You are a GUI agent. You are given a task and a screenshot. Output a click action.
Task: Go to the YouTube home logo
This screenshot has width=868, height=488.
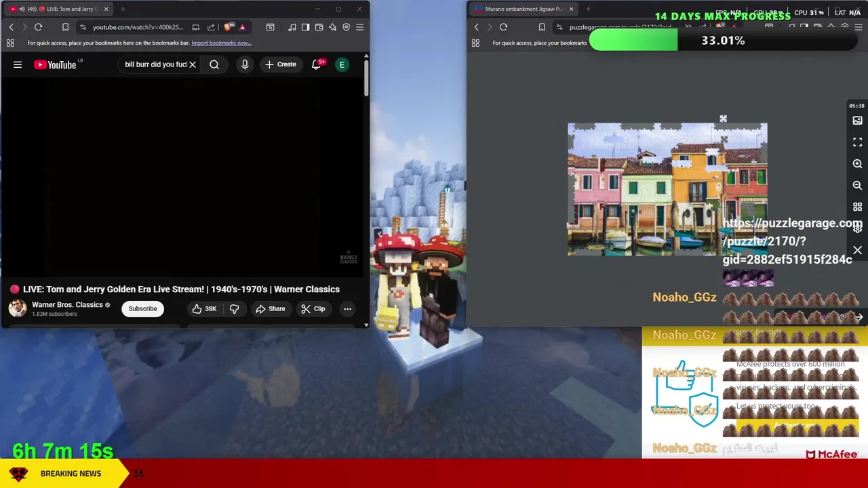(55, 64)
